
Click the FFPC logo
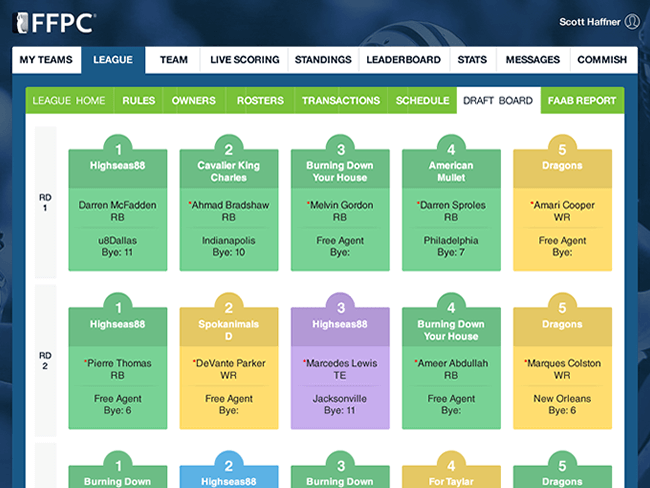pyautogui.click(x=54, y=23)
